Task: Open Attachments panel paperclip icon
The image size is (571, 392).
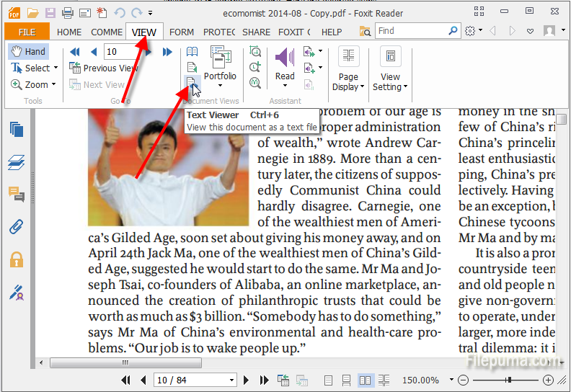Action: 16,227
